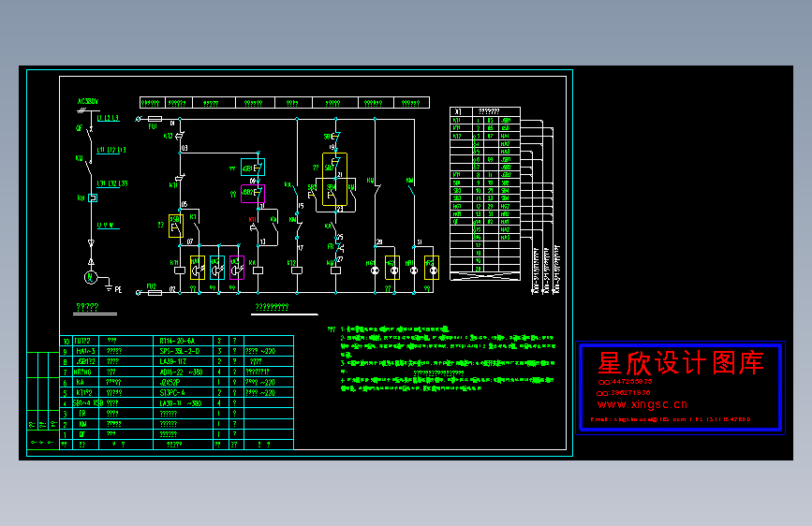
Task: Select the U V W terminal label
Action: [106, 226]
